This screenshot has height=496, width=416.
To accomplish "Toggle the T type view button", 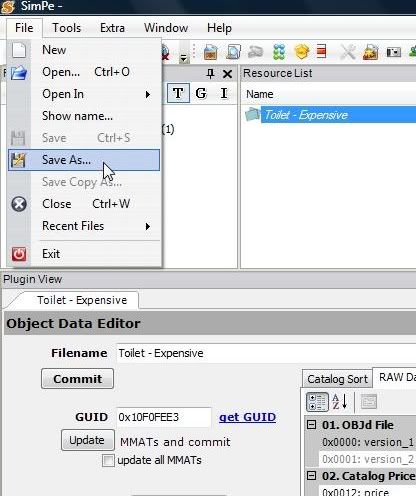I will click(x=178, y=93).
